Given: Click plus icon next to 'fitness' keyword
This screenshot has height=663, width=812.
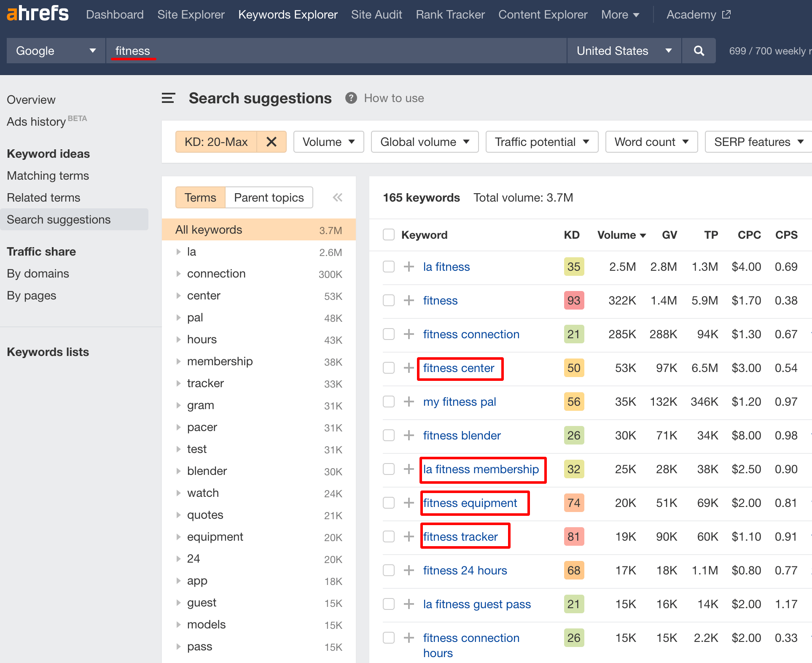Looking at the screenshot, I should (x=409, y=300).
